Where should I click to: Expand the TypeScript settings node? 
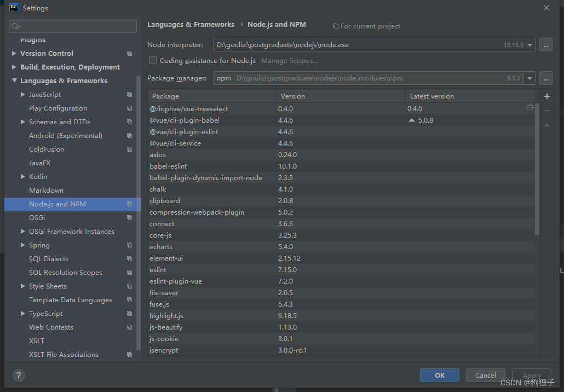tap(22, 314)
